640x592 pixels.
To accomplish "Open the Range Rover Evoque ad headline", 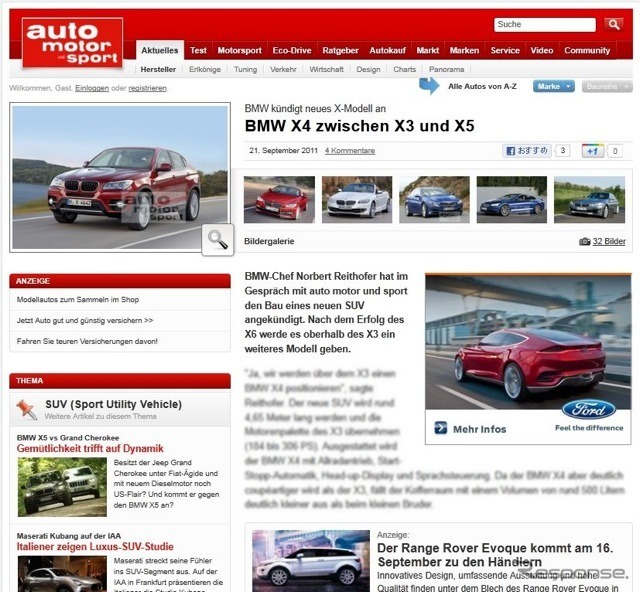I will pos(495,555).
